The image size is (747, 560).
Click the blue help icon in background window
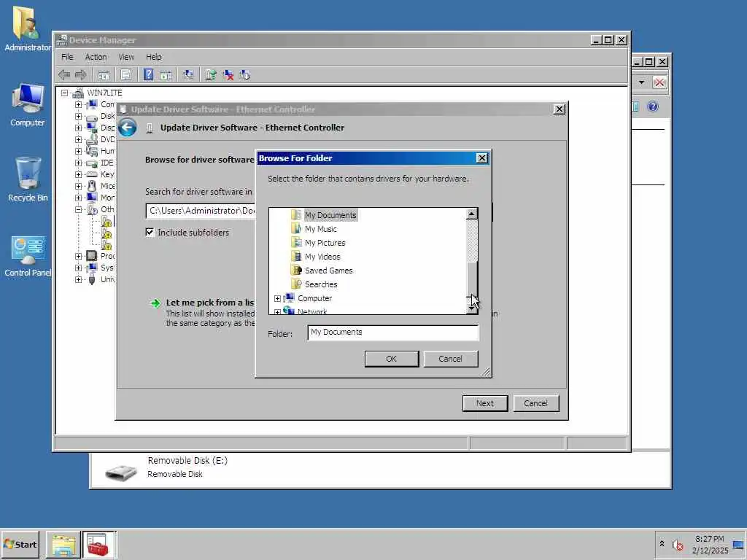(653, 106)
